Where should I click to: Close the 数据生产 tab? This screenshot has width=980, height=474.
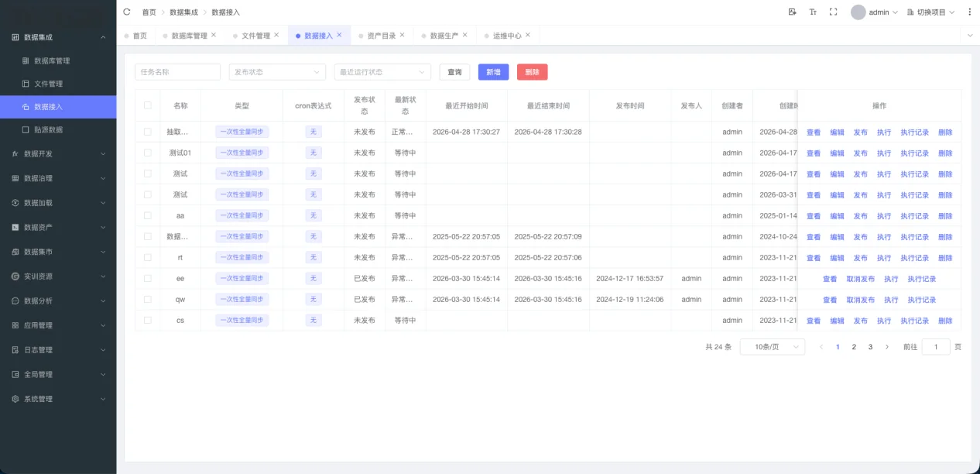coord(464,35)
